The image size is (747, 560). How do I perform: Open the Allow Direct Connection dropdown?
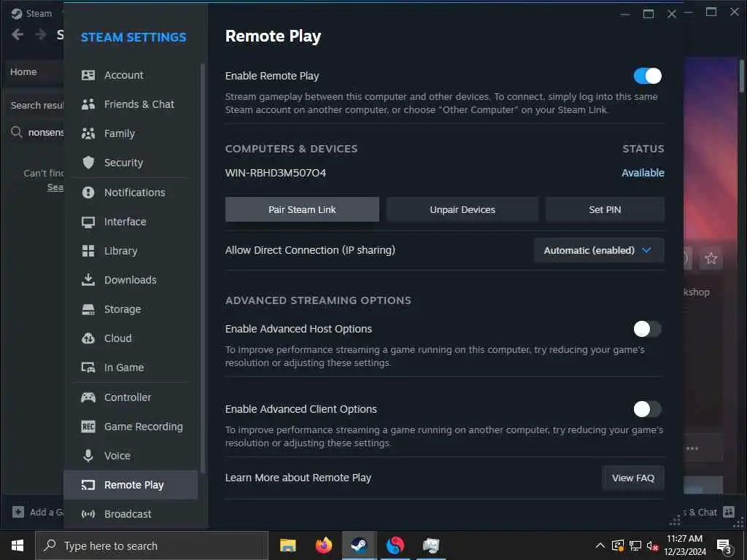tap(599, 251)
